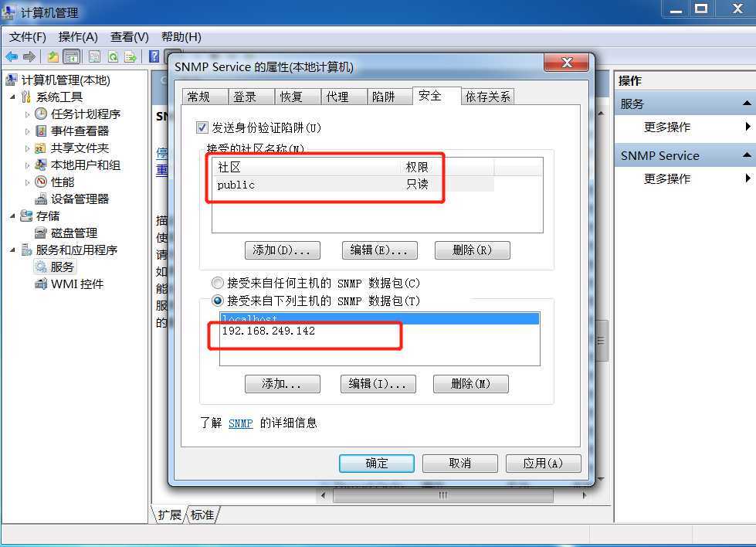Open the 操作(A) menu
This screenshot has width=756, height=547.
pos(78,37)
